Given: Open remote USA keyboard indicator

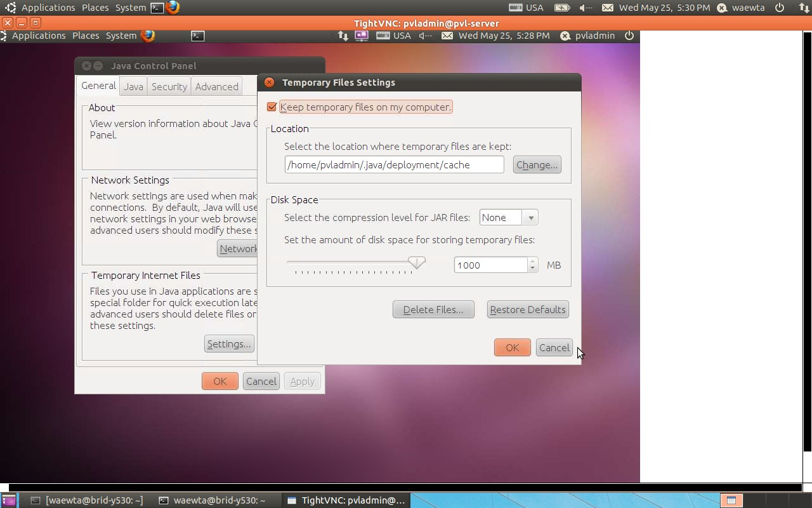Looking at the screenshot, I should tap(393, 36).
